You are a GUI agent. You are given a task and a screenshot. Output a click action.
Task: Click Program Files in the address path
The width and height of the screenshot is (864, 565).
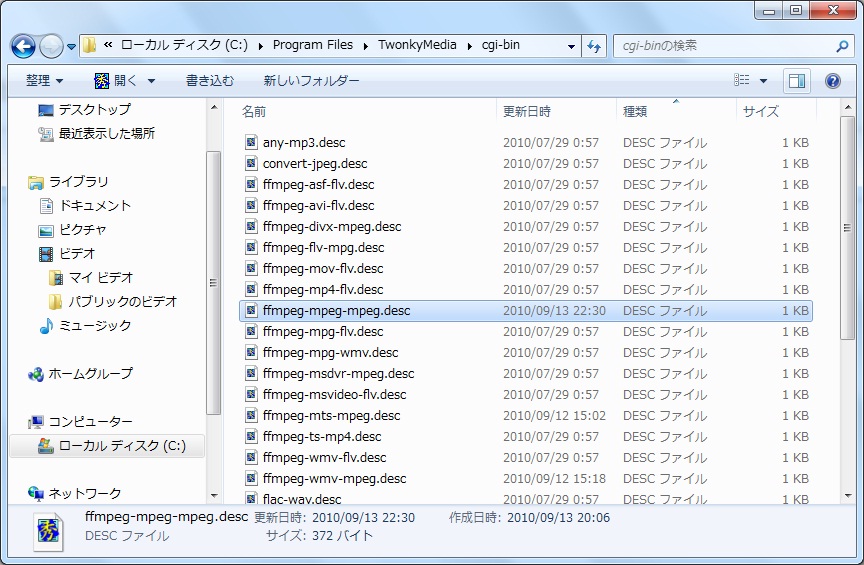point(313,45)
